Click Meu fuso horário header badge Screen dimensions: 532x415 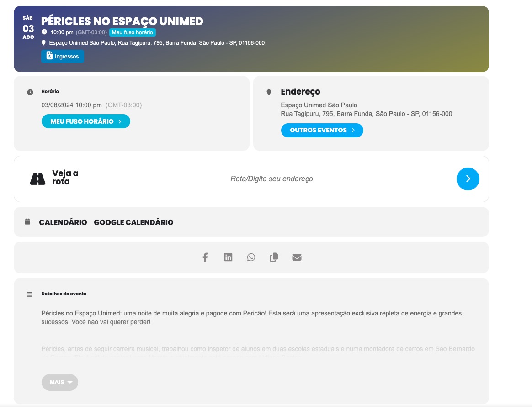133,32
